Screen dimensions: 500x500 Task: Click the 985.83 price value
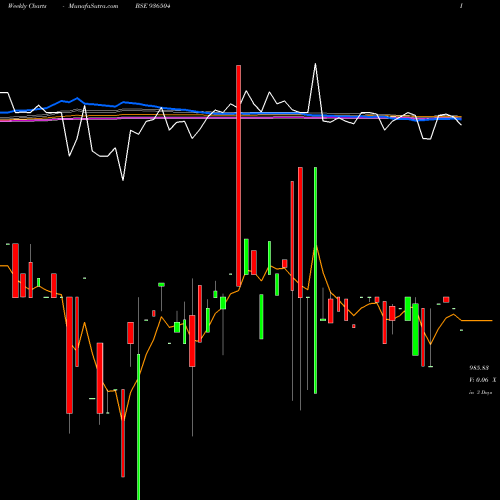[479, 368]
